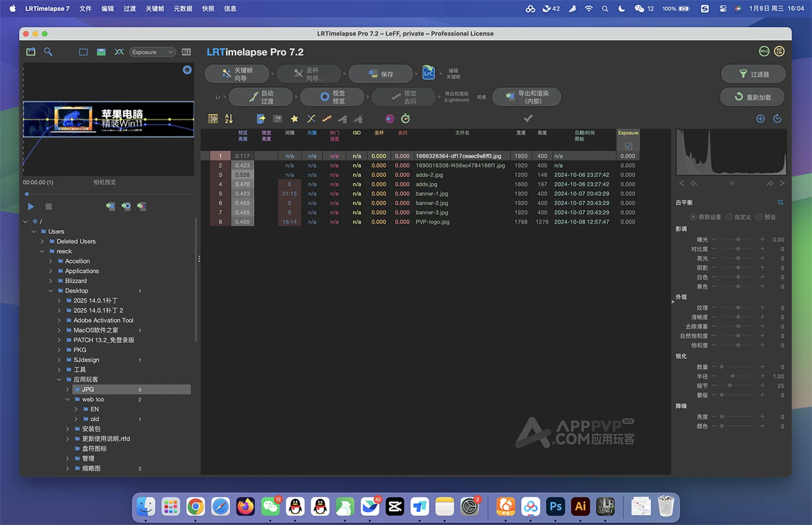Click the blue-yellow crossed transition icon
This screenshot has width=812, height=525.
point(311,118)
